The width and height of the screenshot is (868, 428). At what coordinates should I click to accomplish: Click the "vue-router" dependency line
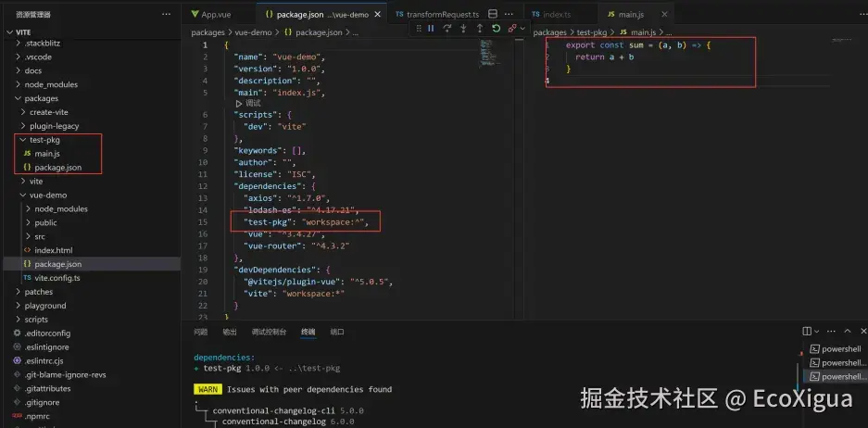(296, 245)
